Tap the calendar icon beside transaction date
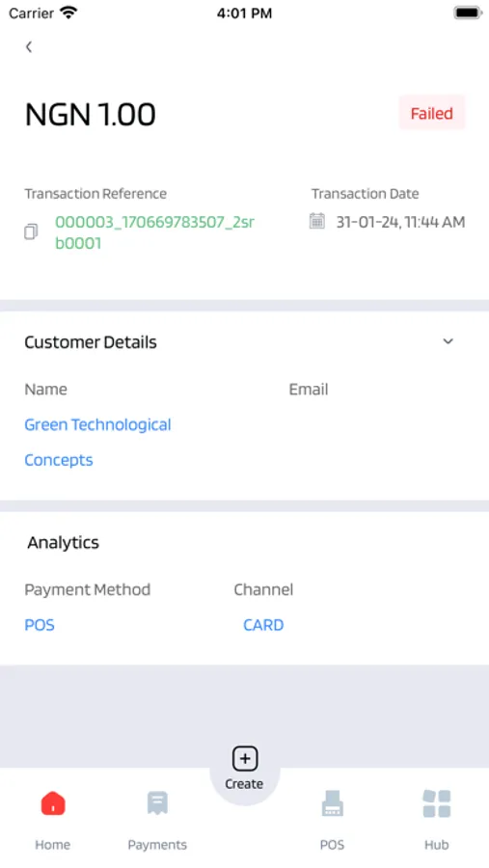The height and width of the screenshot is (868, 489). tap(316, 221)
